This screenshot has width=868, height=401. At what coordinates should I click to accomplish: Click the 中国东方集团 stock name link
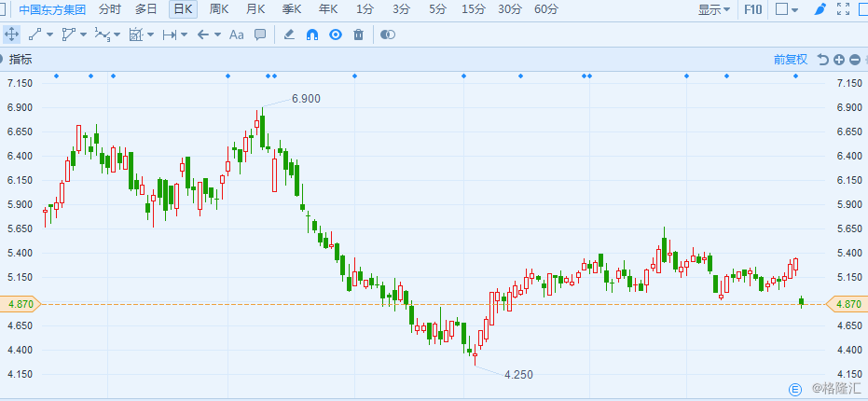(52, 9)
